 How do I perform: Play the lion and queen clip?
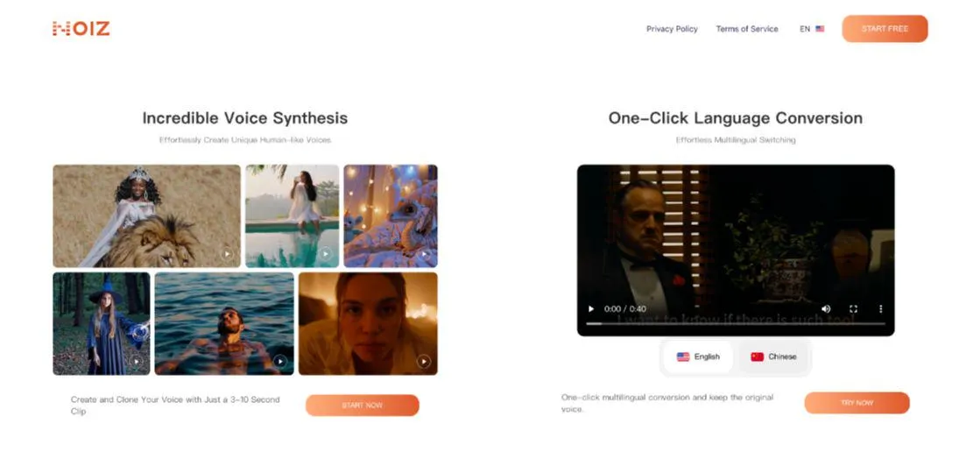(227, 254)
